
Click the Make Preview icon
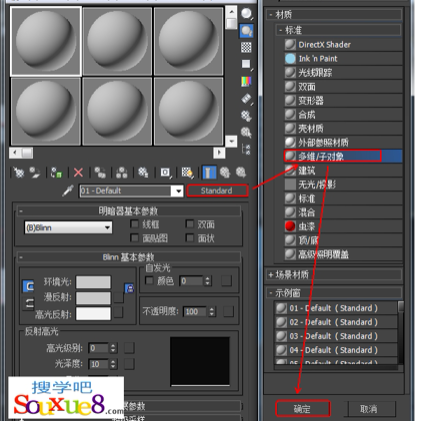pyautogui.click(x=246, y=99)
